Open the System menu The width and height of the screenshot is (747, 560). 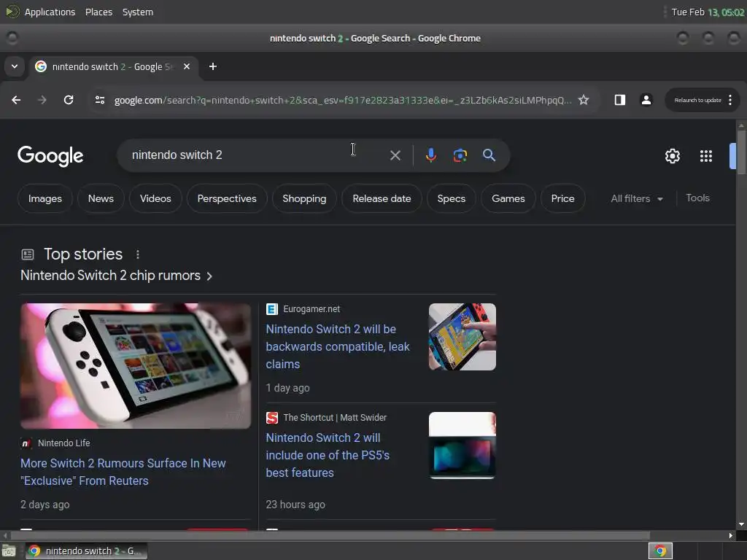click(x=138, y=12)
